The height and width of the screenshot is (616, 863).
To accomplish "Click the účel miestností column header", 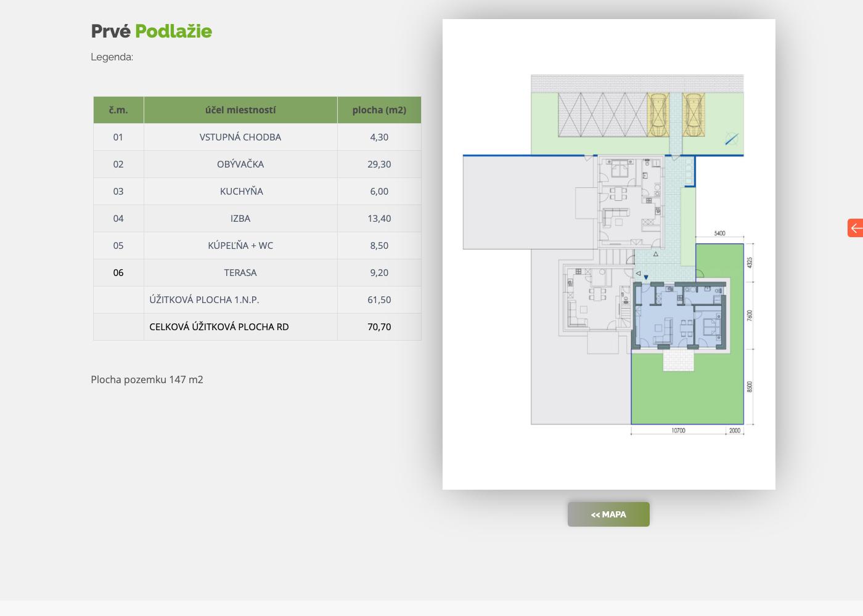I will pos(240,110).
